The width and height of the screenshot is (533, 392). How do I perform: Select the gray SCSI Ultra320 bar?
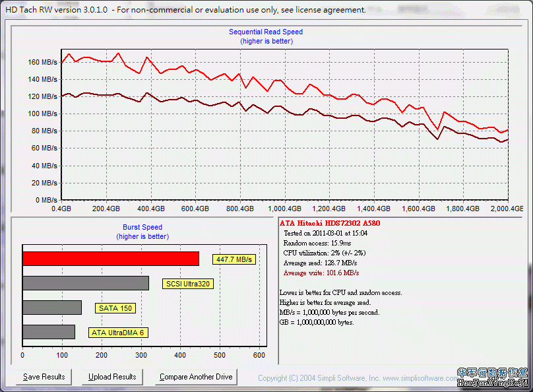(86, 283)
